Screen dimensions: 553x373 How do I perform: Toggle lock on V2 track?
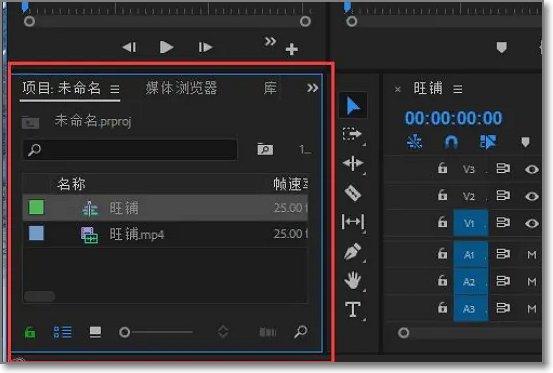[x=442, y=195]
